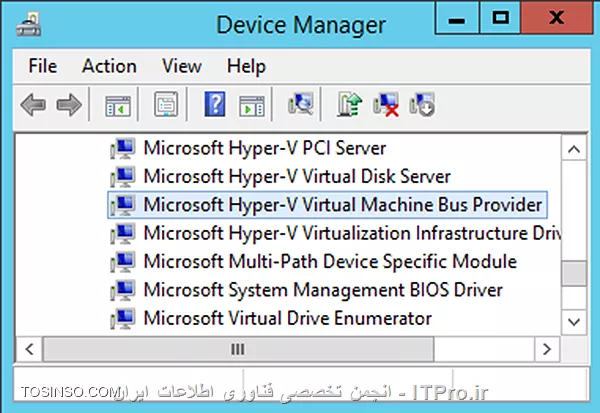The width and height of the screenshot is (600, 413).
Task: Toggle the Show/Hide Action Pane icon
Action: 251,106
